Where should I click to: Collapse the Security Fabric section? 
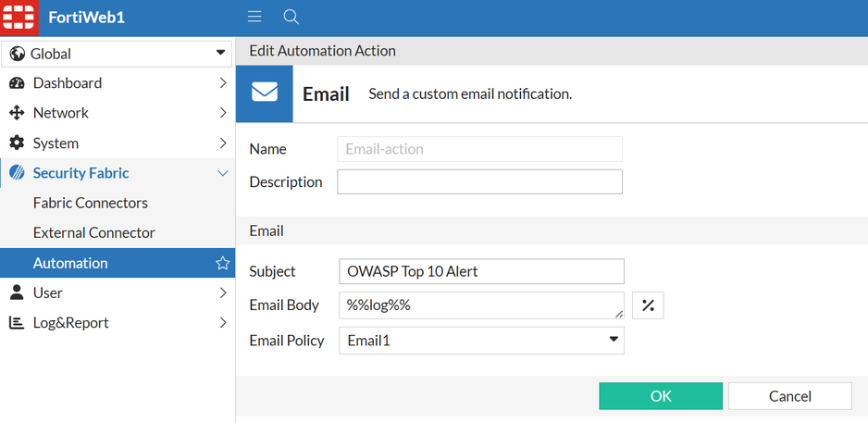point(222,173)
